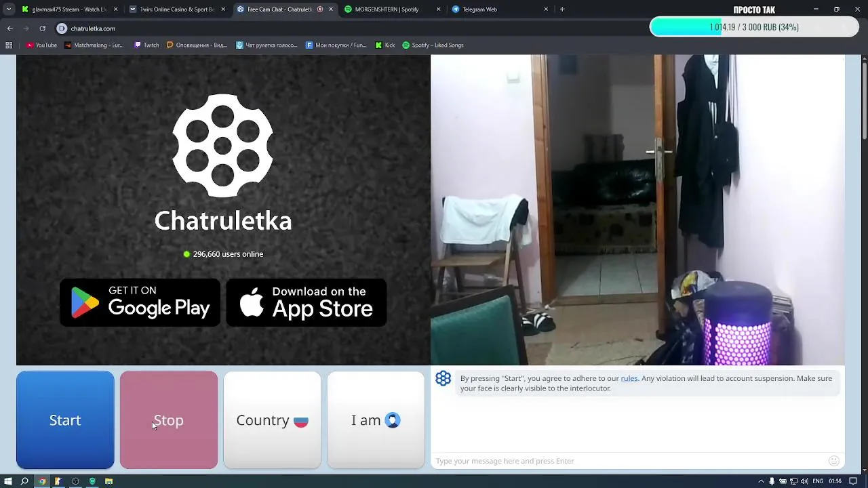Open the Kick bookmark
Viewport: 868px width, 488px height.
coord(385,45)
